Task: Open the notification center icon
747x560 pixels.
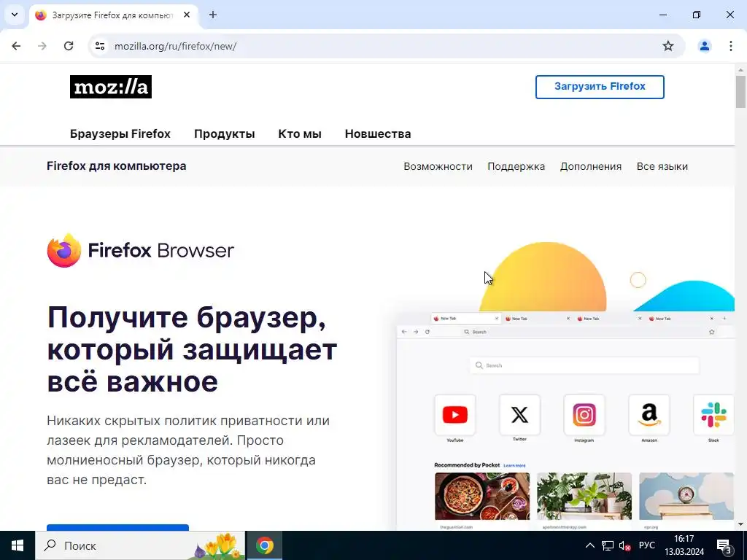Action: pos(724,546)
